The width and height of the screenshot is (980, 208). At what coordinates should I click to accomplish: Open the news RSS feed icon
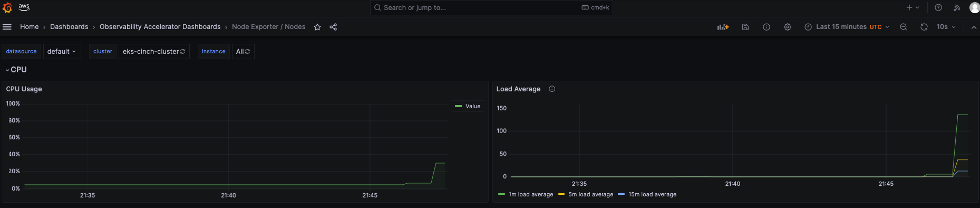[x=957, y=7]
